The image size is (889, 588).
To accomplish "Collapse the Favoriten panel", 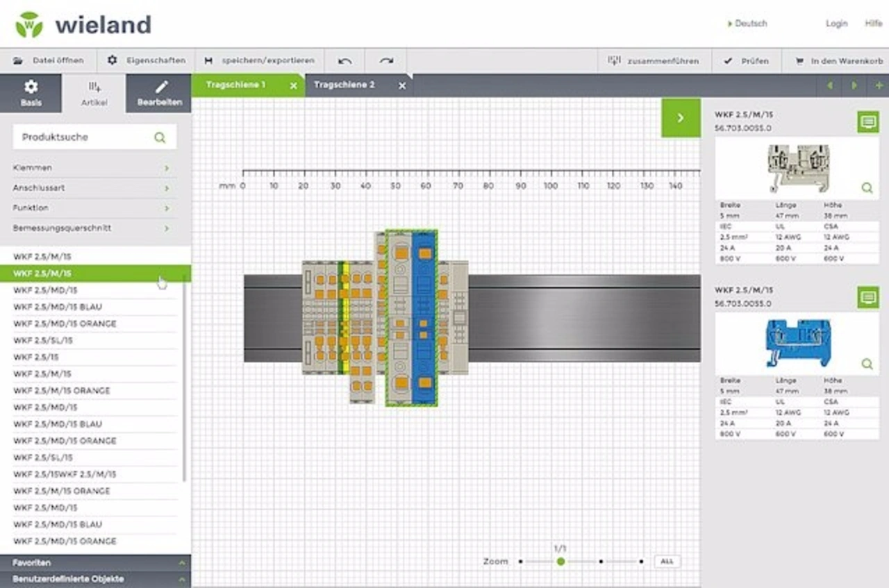I will click(x=95, y=562).
